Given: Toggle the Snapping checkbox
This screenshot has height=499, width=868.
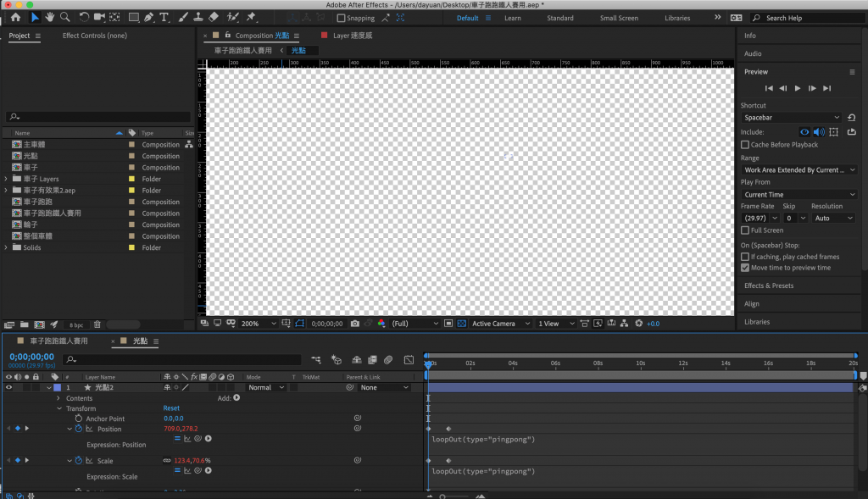Looking at the screenshot, I should (341, 19).
